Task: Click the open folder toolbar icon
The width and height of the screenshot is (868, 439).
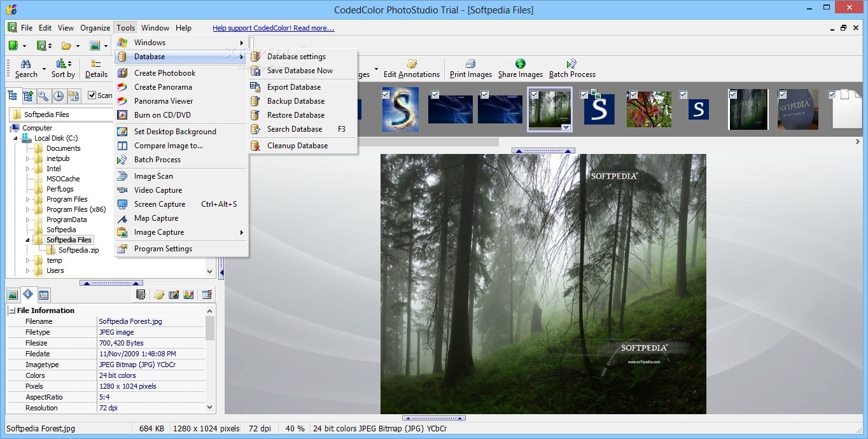Action: [x=66, y=46]
